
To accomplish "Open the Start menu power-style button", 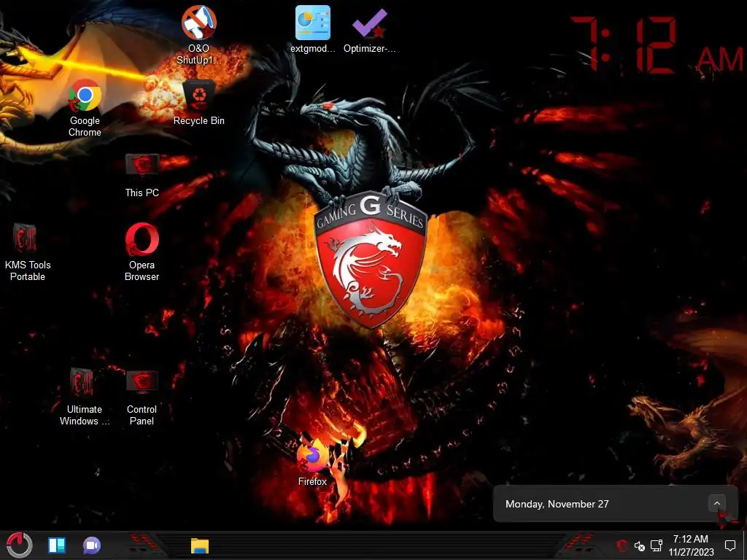I will (x=19, y=545).
